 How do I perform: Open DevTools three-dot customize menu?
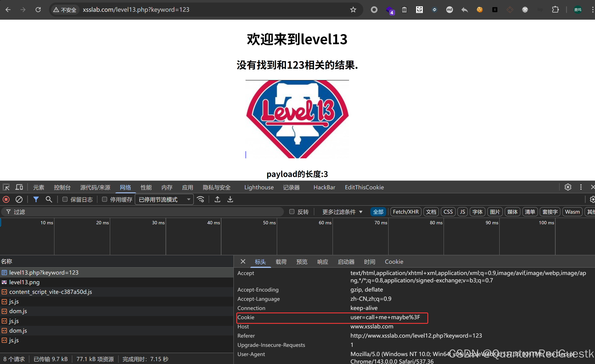(x=581, y=187)
